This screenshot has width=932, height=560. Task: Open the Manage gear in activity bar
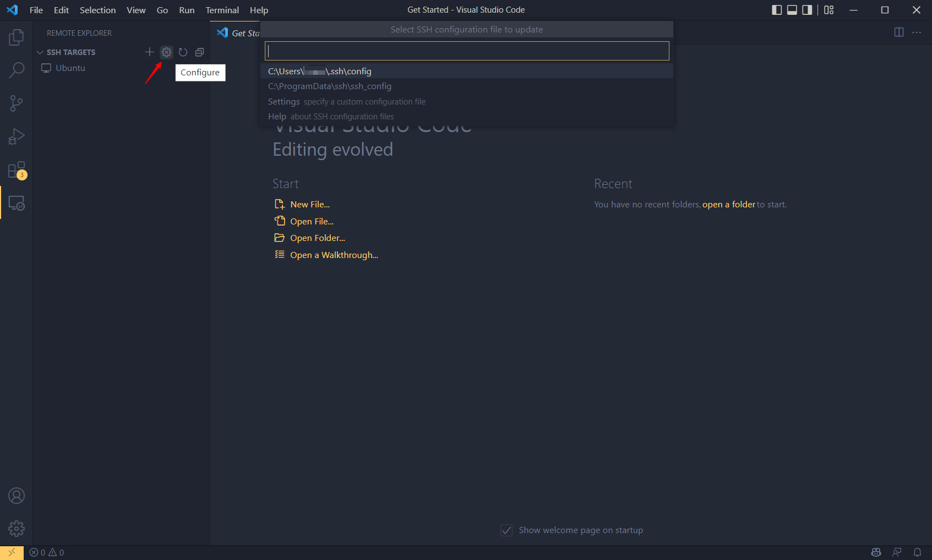17,529
